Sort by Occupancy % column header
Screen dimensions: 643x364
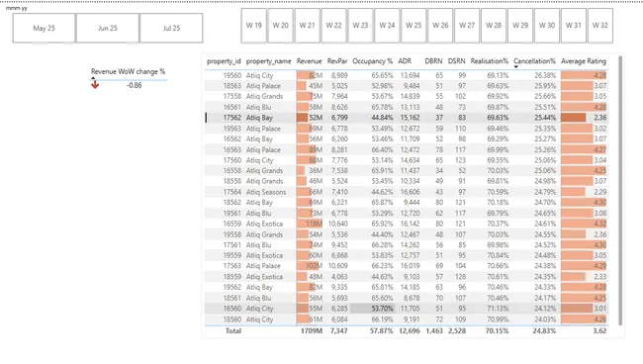(x=372, y=61)
